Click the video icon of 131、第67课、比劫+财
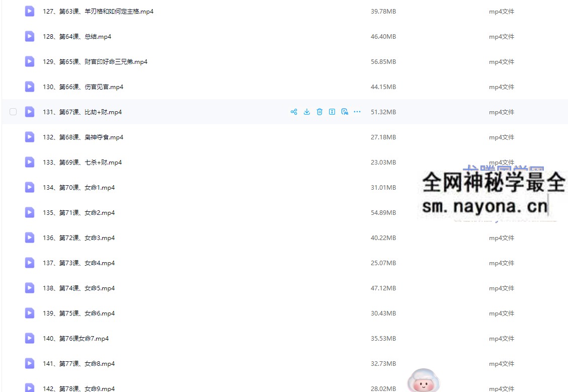The image size is (568, 392). (x=30, y=112)
